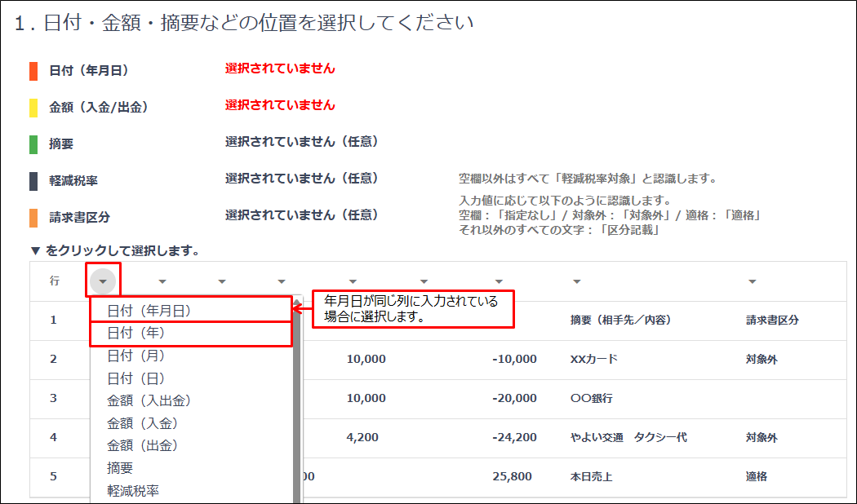Click the 本日売上 cell
Screen dimensions: 857x504
[592, 477]
